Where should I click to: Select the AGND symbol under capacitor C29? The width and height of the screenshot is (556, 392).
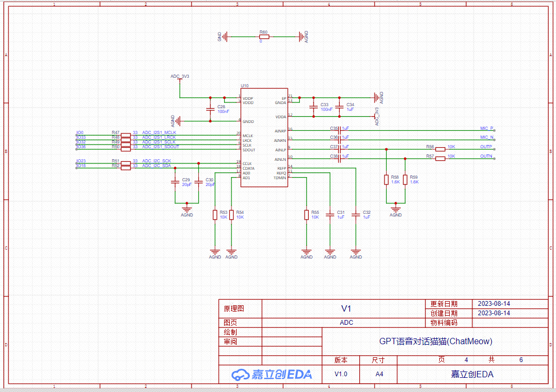click(187, 210)
